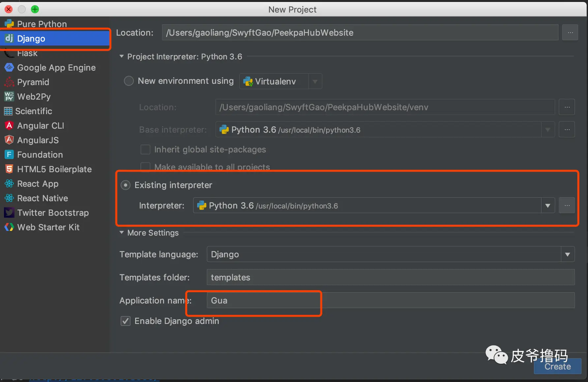The width and height of the screenshot is (588, 382).
Task: Select Twitter Bootstrap project type
Action: pyautogui.click(x=55, y=212)
